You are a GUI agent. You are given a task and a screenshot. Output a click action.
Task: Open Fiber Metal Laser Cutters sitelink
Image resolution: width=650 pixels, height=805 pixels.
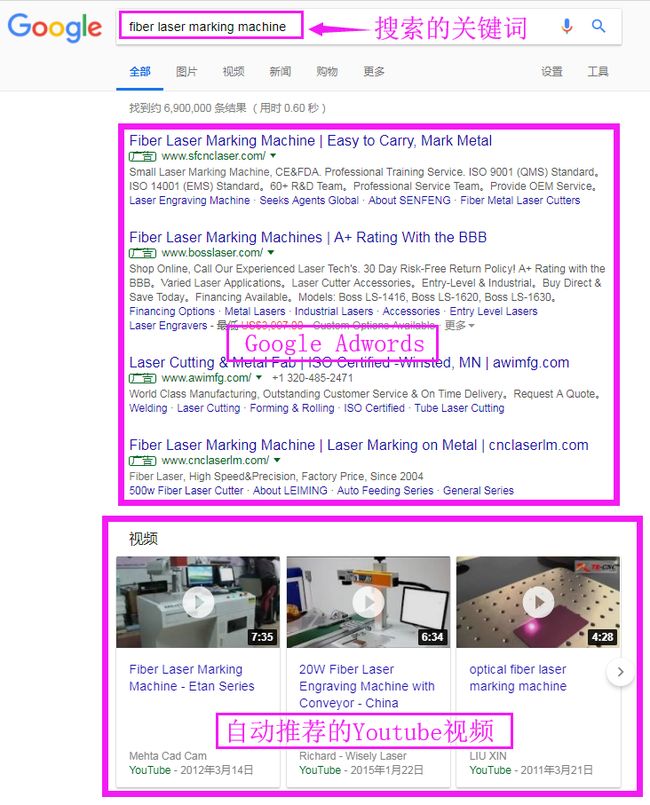point(520,200)
